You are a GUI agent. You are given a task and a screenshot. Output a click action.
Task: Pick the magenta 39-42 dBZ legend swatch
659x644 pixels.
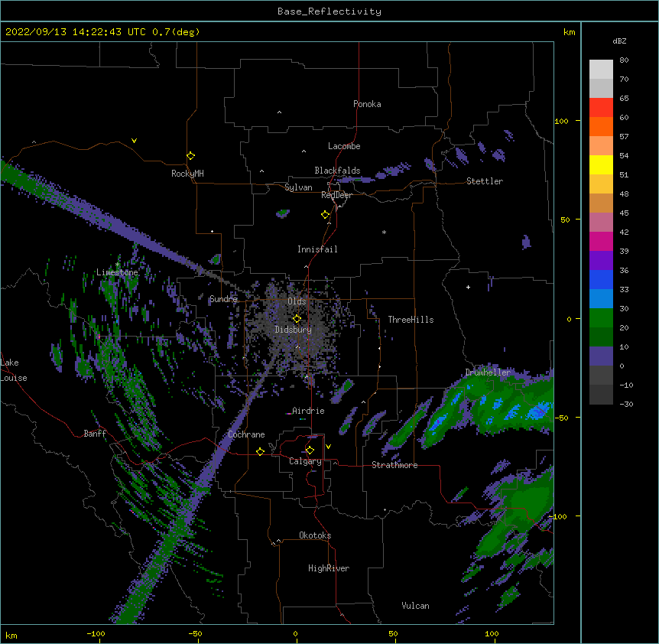click(601, 241)
